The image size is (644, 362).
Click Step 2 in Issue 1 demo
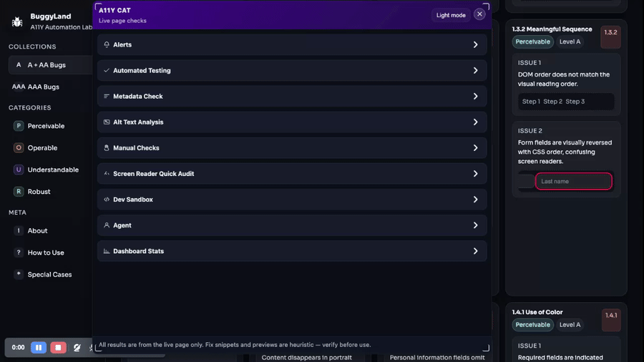point(553,102)
